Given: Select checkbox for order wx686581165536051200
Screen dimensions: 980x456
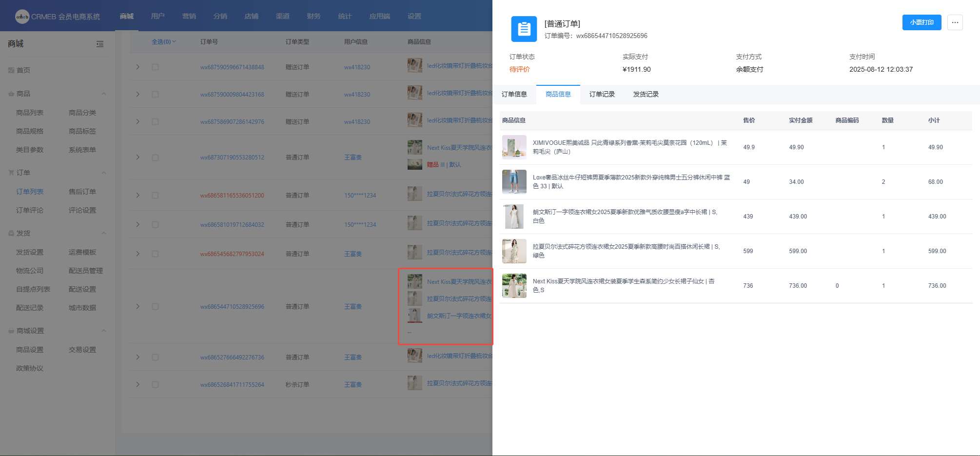Looking at the screenshot, I should [x=155, y=195].
